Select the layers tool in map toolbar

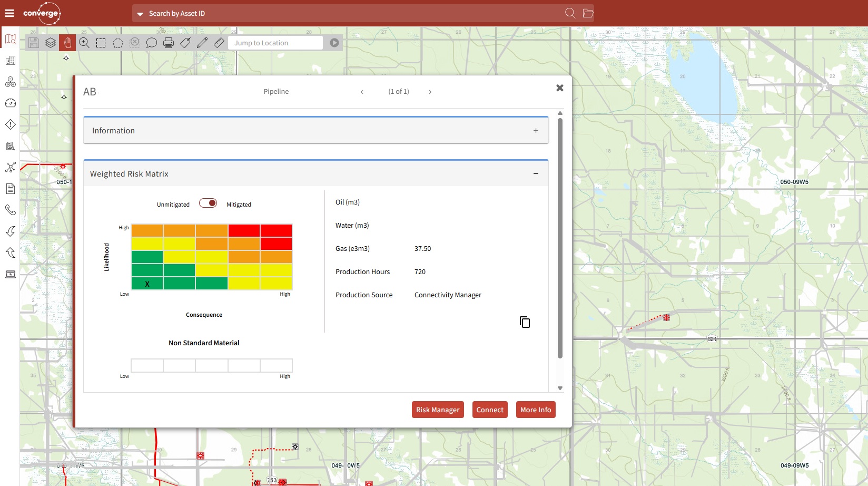pyautogui.click(x=51, y=43)
